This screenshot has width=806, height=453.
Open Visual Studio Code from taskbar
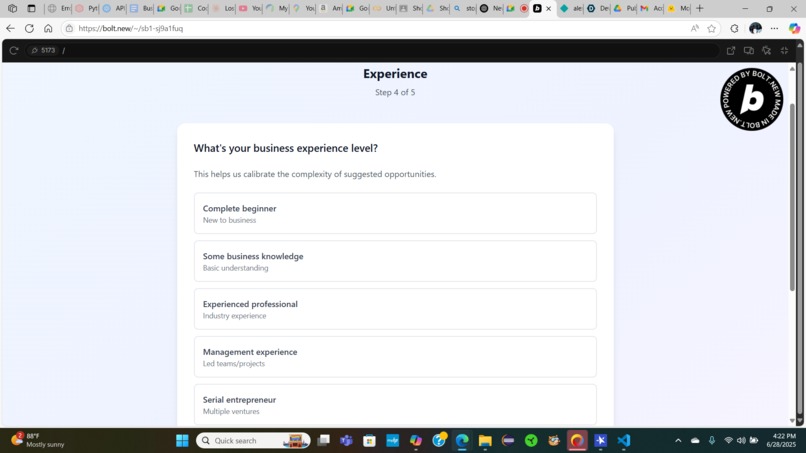[624, 441]
